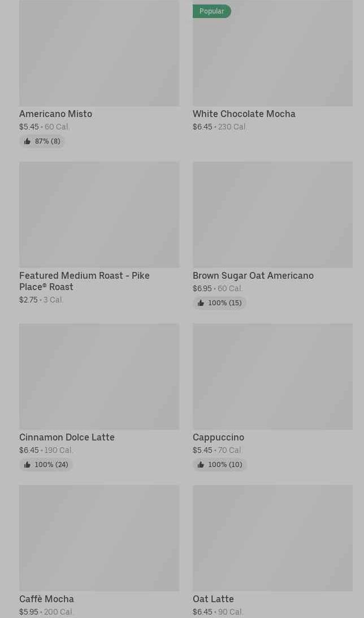364x618 pixels.
Task: Open the Americano Misto product image
Action: [x=99, y=53]
